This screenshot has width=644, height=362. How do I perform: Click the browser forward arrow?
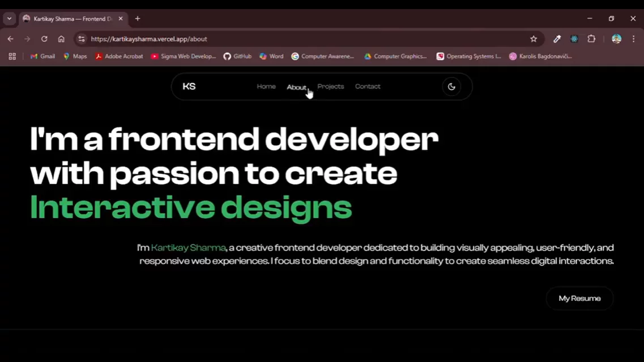pos(27,39)
